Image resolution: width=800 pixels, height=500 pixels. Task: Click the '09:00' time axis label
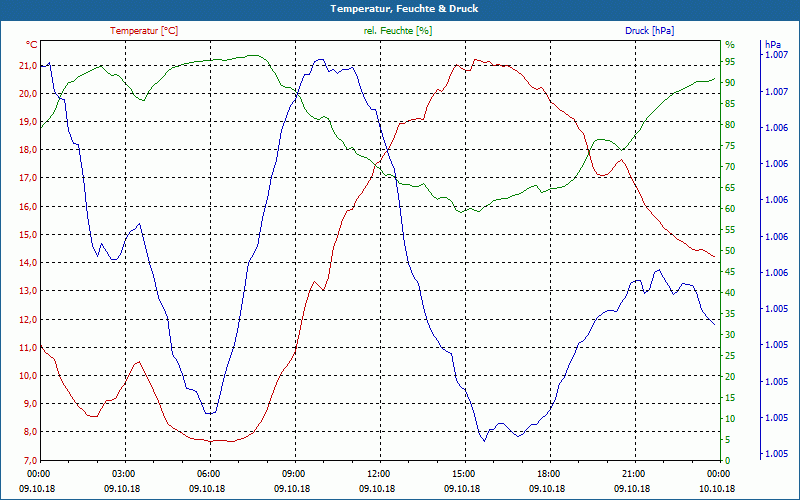(293, 473)
